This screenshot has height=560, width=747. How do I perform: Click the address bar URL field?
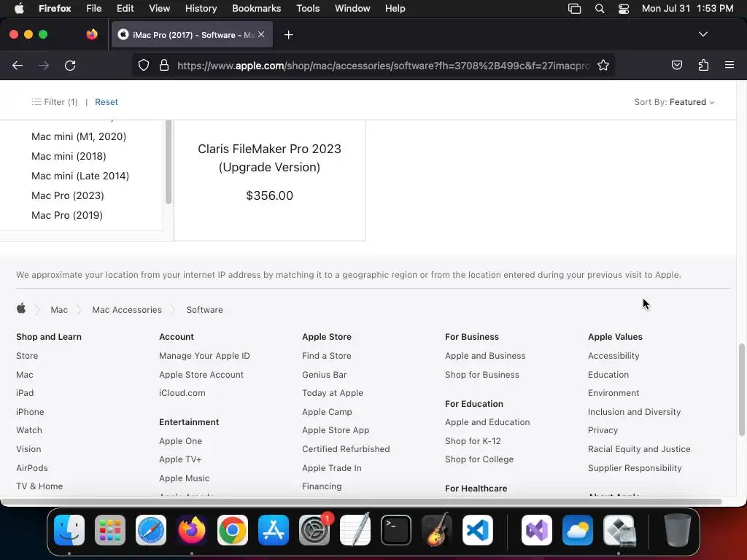coord(384,66)
